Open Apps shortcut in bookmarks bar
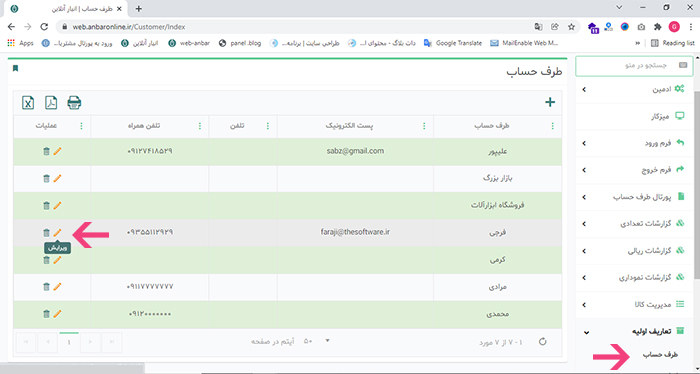 pos(21,43)
